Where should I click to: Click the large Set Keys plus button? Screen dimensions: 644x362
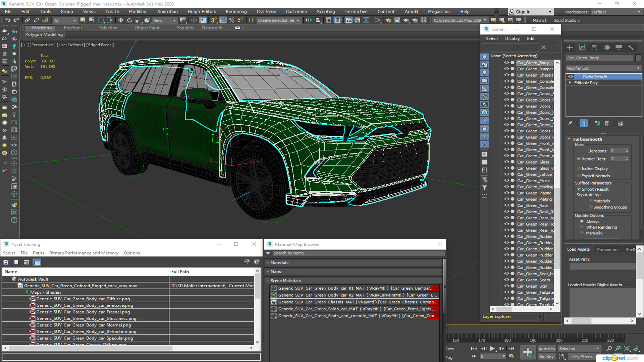pyautogui.click(x=528, y=352)
